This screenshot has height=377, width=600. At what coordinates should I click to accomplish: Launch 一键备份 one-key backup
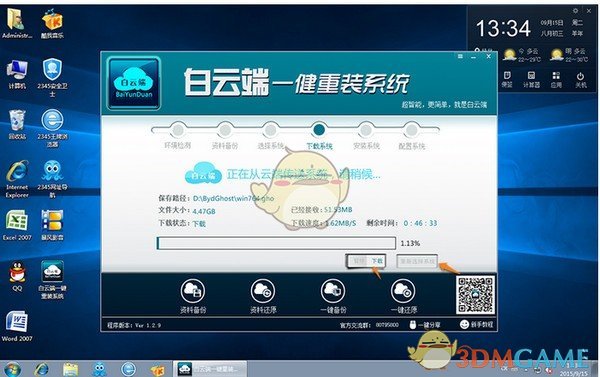[333, 296]
